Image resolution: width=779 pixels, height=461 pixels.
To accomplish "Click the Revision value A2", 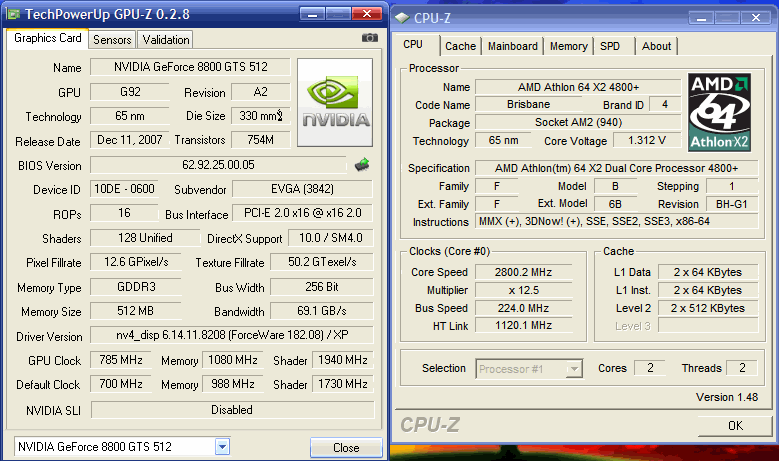I will pos(261,92).
